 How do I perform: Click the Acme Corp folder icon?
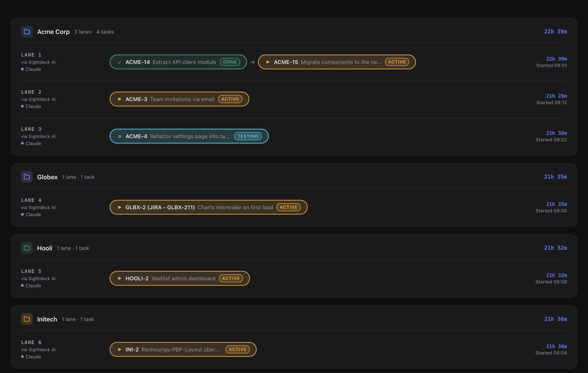(x=27, y=31)
